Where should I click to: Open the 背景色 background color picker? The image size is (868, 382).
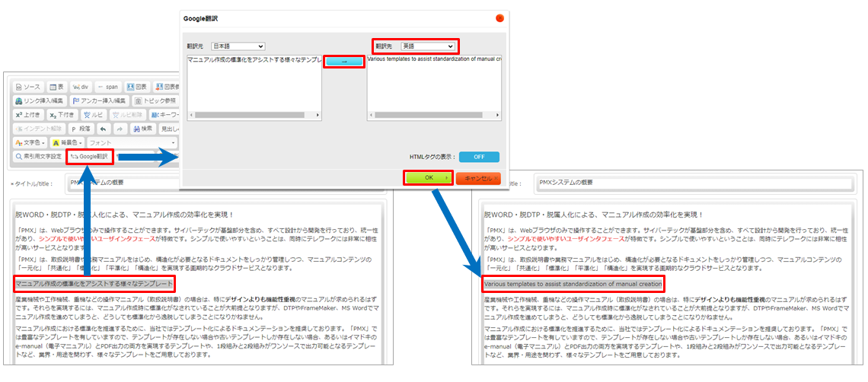pyautogui.click(x=68, y=143)
